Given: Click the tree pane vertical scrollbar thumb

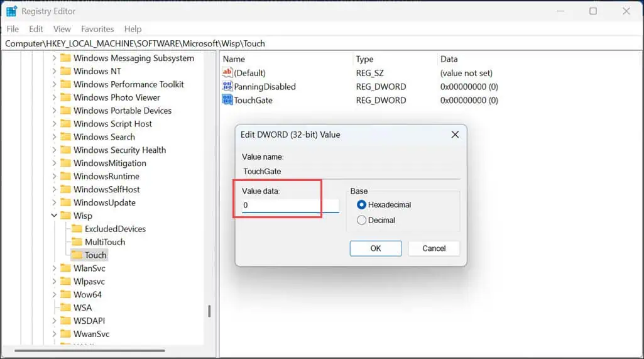Looking at the screenshot, I should pos(209,311).
